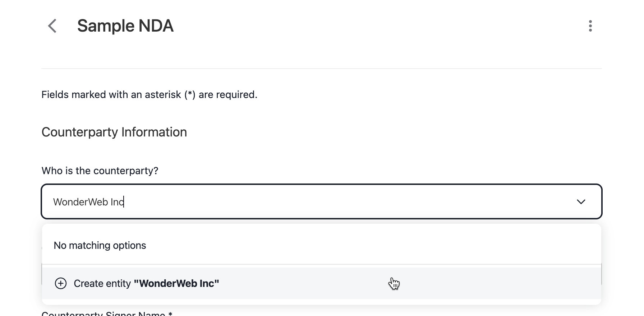Click the Counterparty Information section heading
644x316 pixels.
114,132
